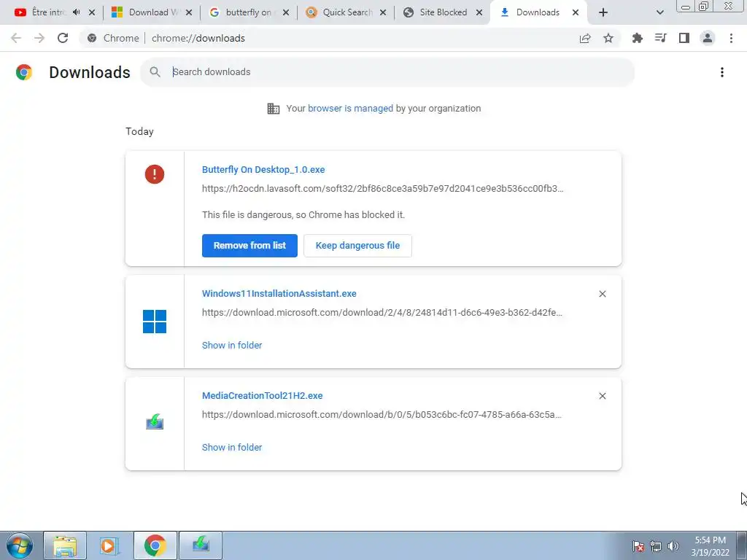Viewport: 747px width, 560px height.
Task: Click the MediaCreationTool file icon
Action: tap(155, 421)
